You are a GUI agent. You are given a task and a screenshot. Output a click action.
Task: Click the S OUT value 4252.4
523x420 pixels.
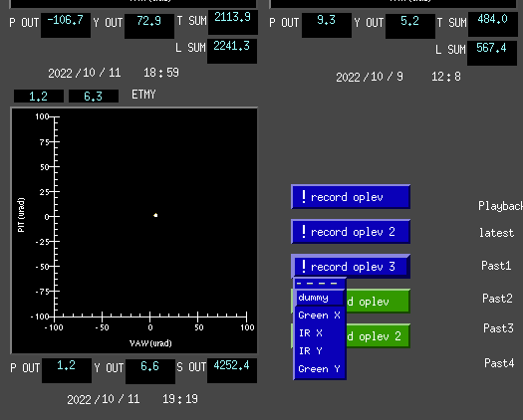[232, 370]
